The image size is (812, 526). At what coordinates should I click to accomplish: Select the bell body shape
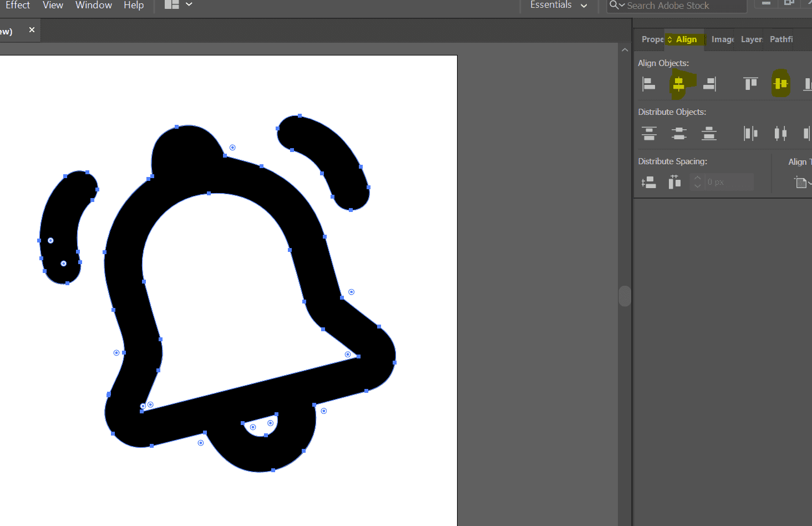point(125,266)
